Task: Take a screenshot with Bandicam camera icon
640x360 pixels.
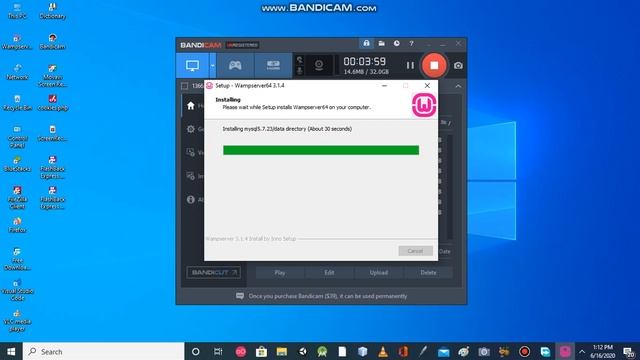Action: coord(458,65)
